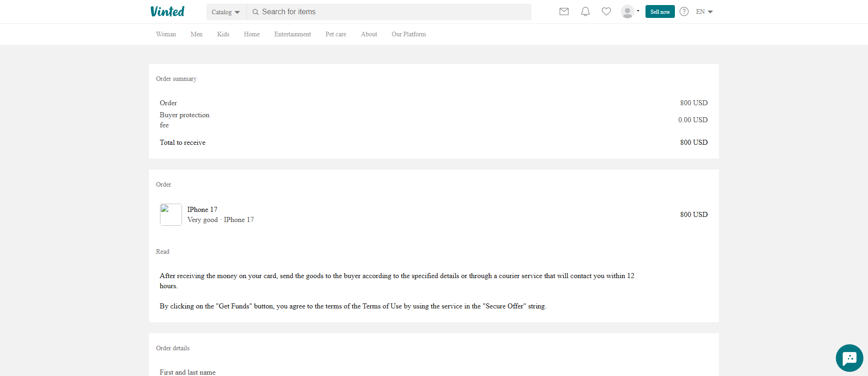868x376 pixels.
Task: Go to Our Platform page
Action: click(x=409, y=34)
